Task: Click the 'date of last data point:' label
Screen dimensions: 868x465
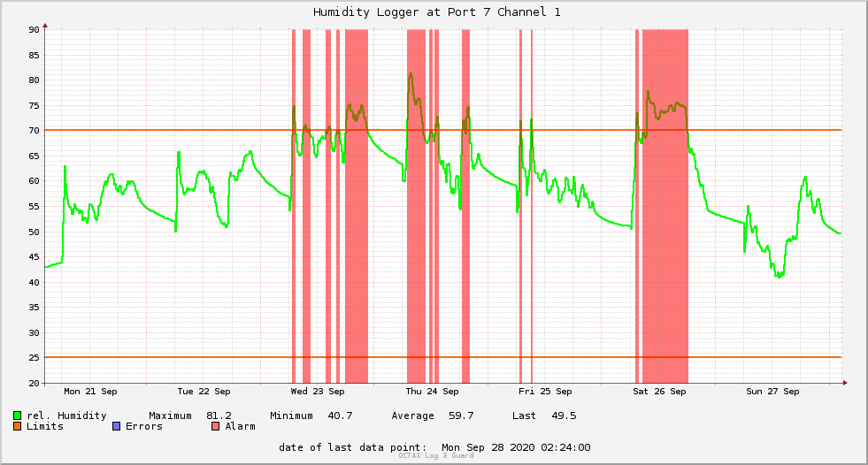Action: pos(353,447)
